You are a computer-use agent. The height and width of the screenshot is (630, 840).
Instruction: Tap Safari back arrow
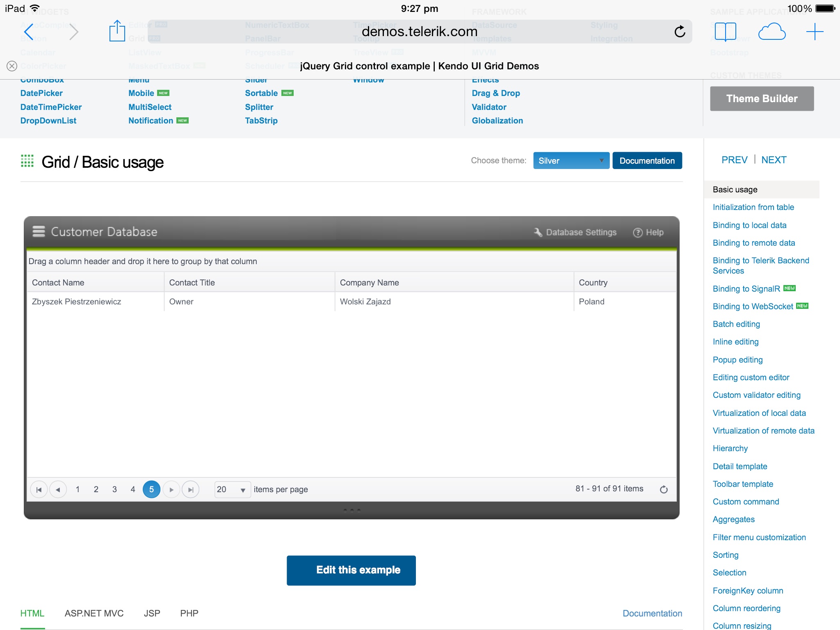coord(28,32)
